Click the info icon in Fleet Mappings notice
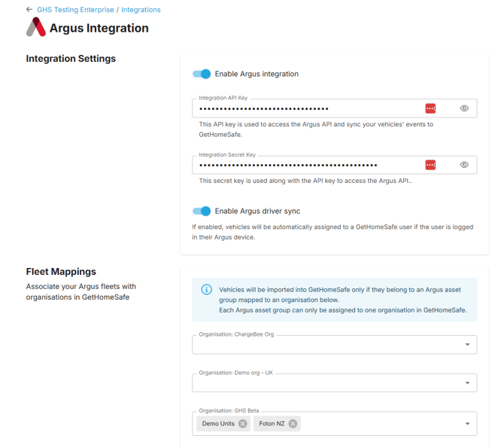Image resolution: width=504 pixels, height=448 pixels. click(206, 290)
